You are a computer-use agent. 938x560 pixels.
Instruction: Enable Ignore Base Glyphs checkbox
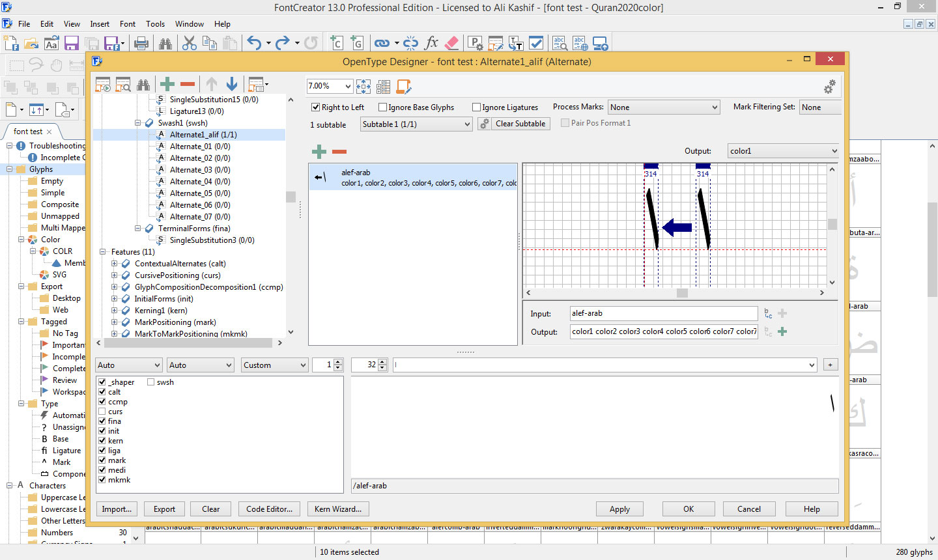[383, 107]
